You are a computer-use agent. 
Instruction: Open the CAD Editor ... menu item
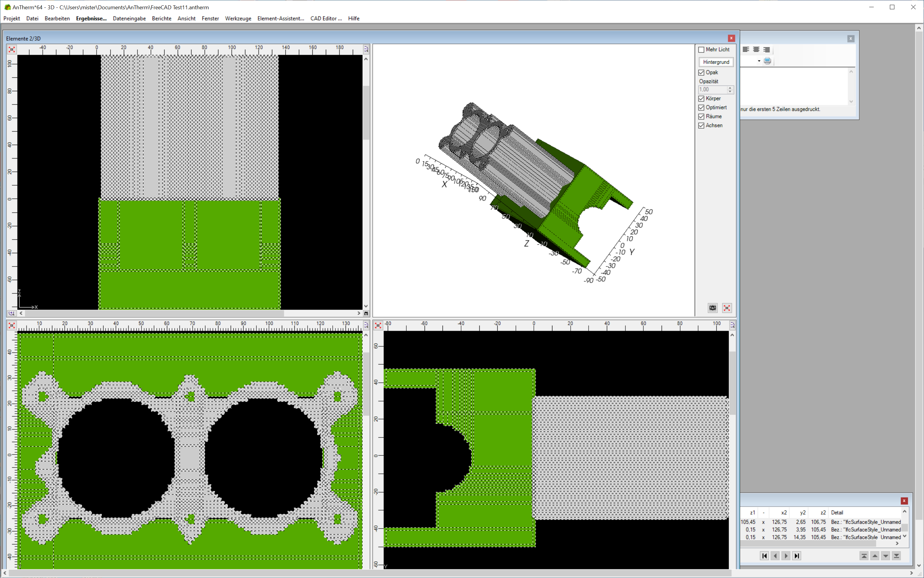(326, 18)
